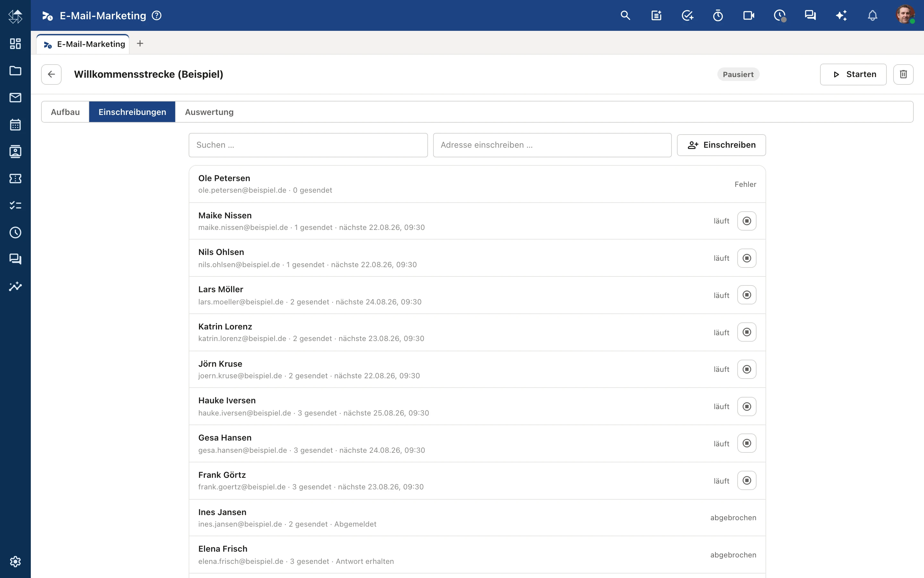
Task: Click Gesa Hansen entry name
Action: pyautogui.click(x=225, y=438)
